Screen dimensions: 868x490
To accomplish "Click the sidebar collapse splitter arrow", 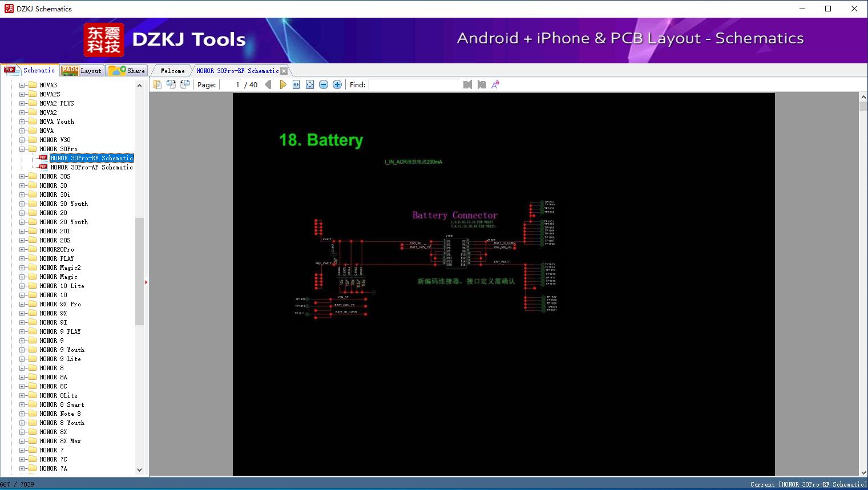I will tap(146, 282).
